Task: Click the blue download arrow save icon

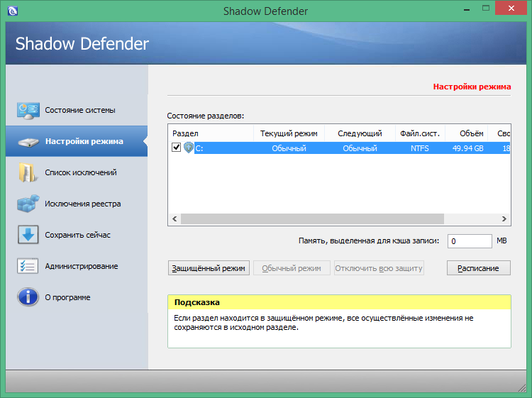Action: point(28,235)
